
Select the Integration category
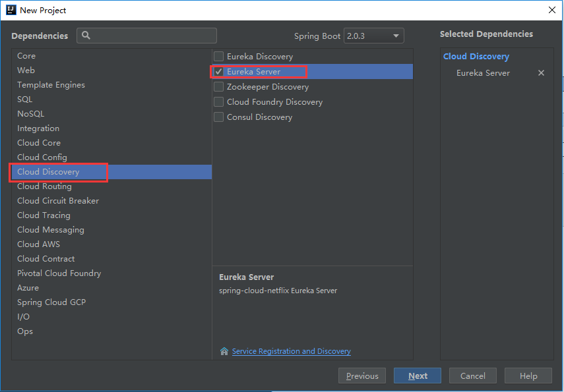pyautogui.click(x=111, y=128)
